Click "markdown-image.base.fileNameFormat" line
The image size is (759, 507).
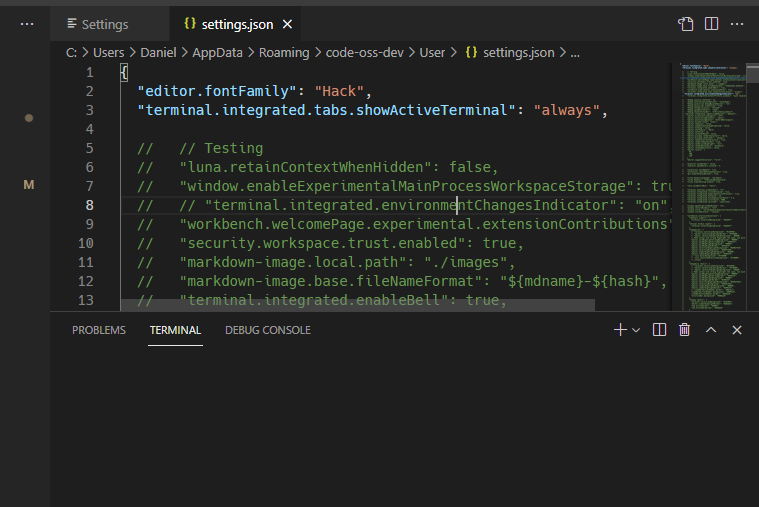[402, 281]
